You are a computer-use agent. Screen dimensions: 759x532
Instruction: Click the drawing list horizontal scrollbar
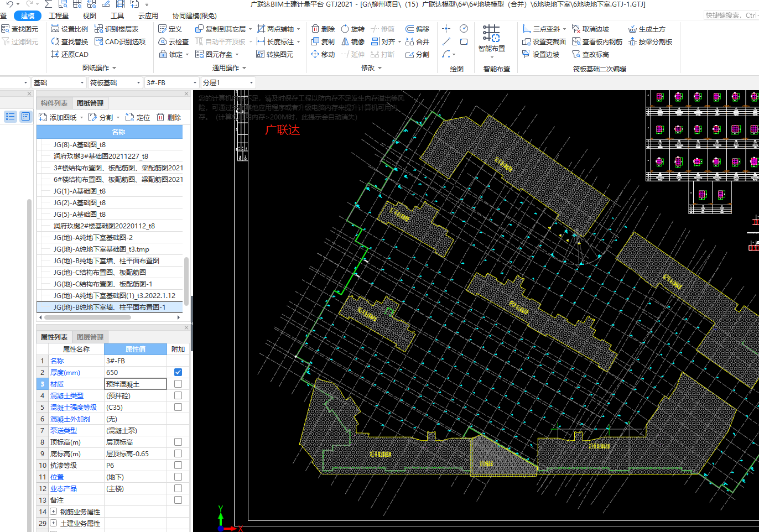tap(87, 317)
